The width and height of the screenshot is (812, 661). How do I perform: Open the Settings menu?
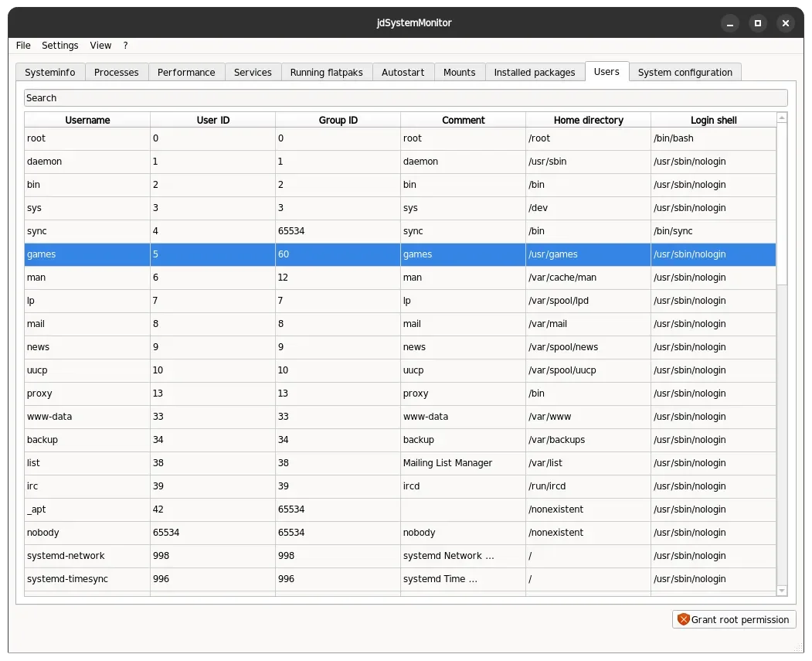(x=60, y=46)
